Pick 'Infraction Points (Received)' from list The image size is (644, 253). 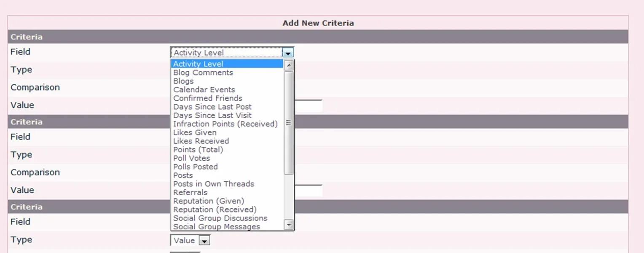click(x=227, y=124)
